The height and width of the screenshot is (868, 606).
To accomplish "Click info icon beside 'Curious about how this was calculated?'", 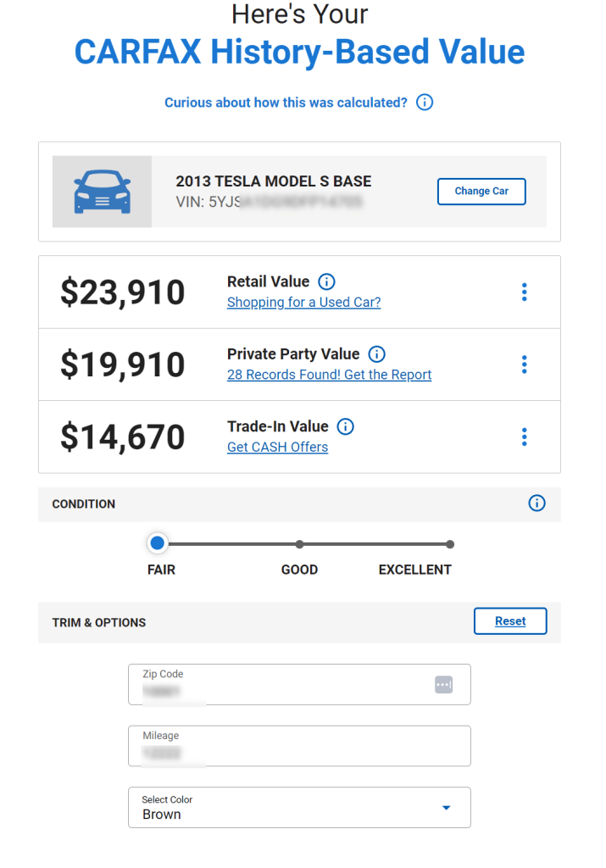I will (425, 103).
